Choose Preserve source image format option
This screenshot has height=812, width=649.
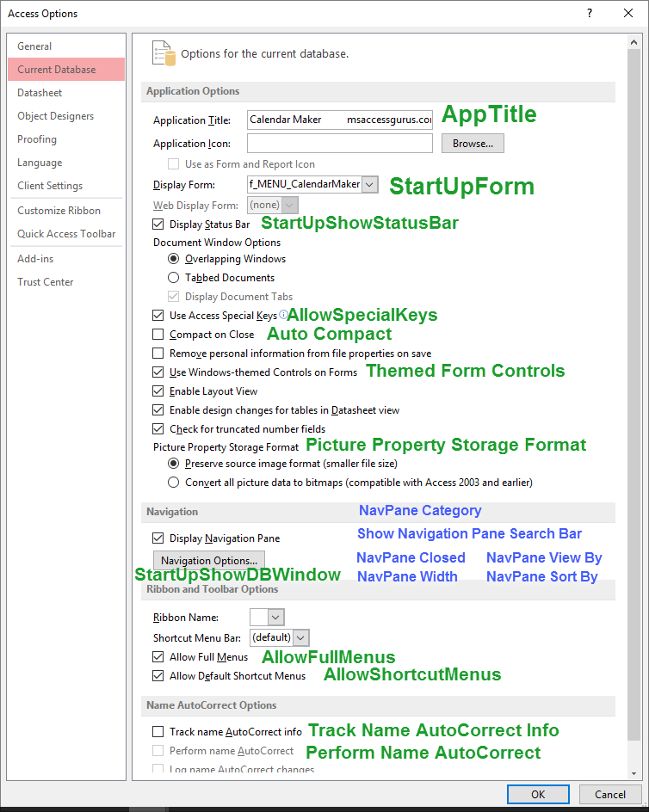coord(174,463)
